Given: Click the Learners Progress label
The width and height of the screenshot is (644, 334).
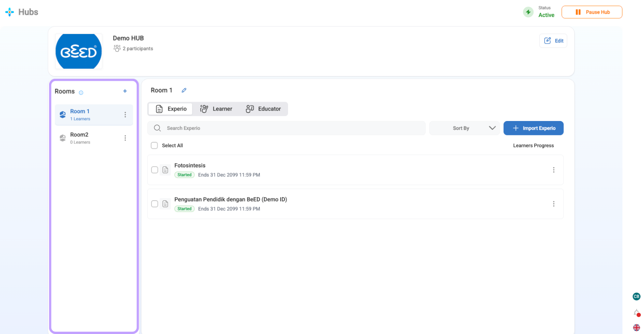Looking at the screenshot, I should (x=533, y=146).
